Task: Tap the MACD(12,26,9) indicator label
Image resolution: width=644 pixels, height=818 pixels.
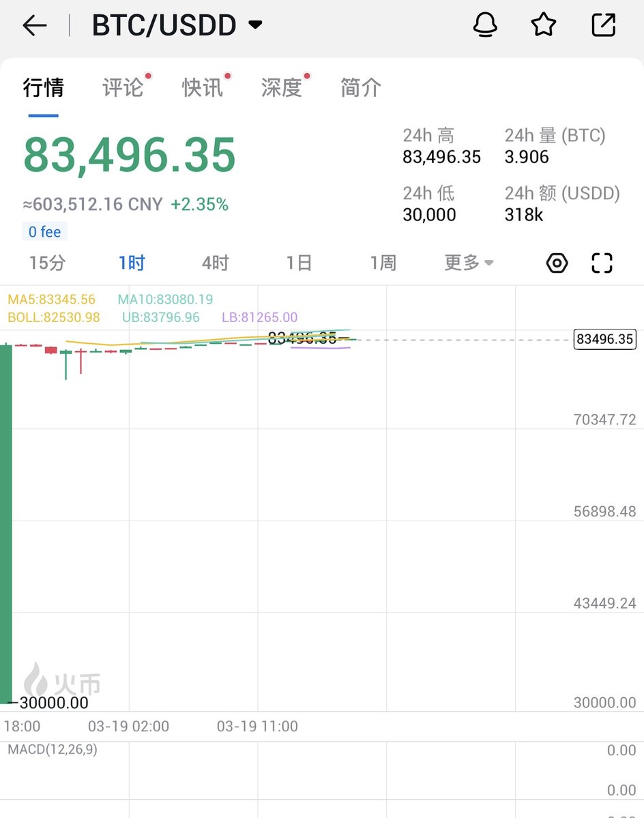Action: tap(52, 749)
